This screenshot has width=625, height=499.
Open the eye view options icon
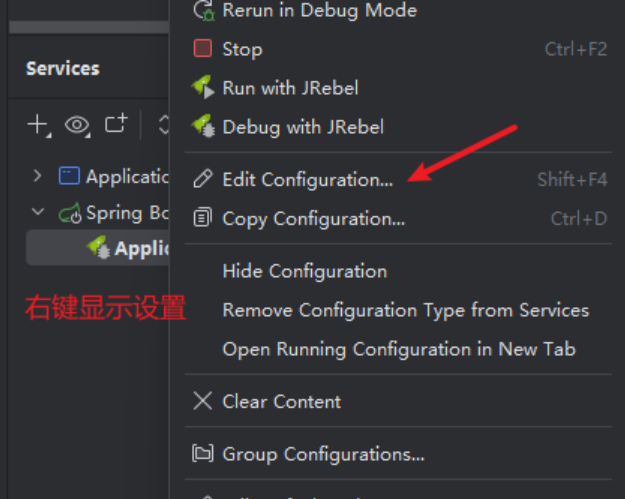click(77, 125)
